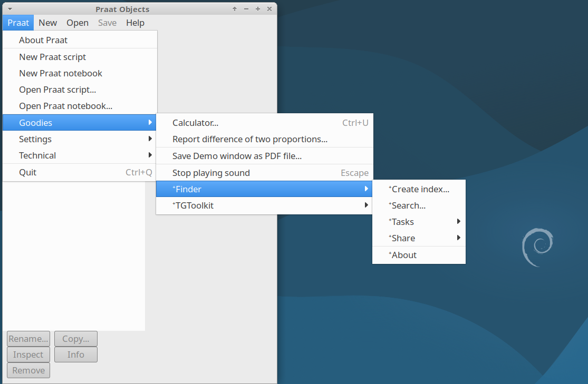
Task: Expand the Goodies submenu
Action: pos(79,123)
